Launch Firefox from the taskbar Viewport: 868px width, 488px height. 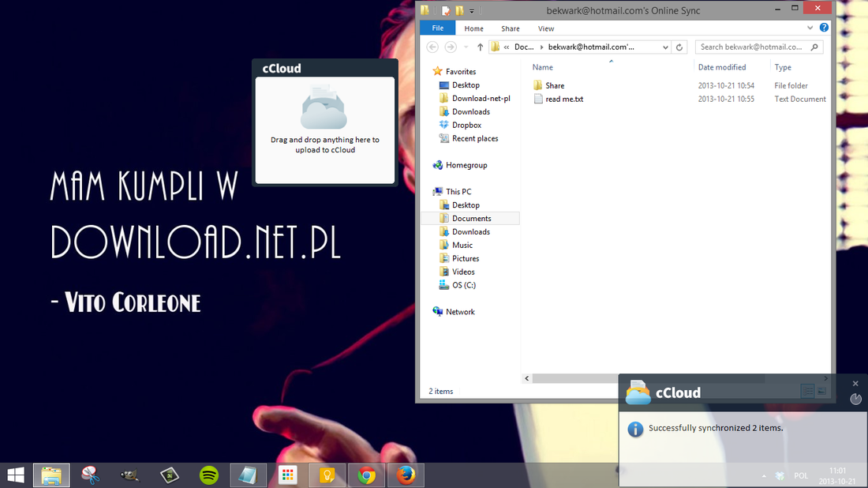[406, 475]
